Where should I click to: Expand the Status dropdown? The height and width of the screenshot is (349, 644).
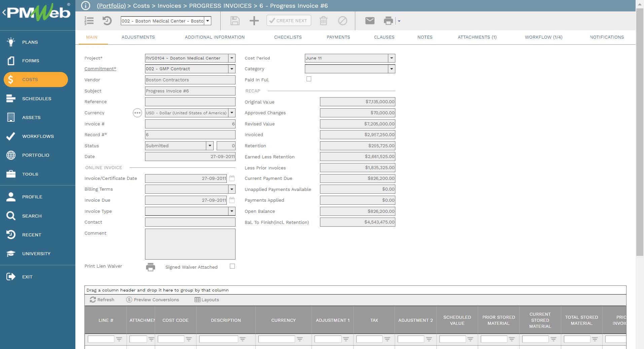(x=210, y=146)
